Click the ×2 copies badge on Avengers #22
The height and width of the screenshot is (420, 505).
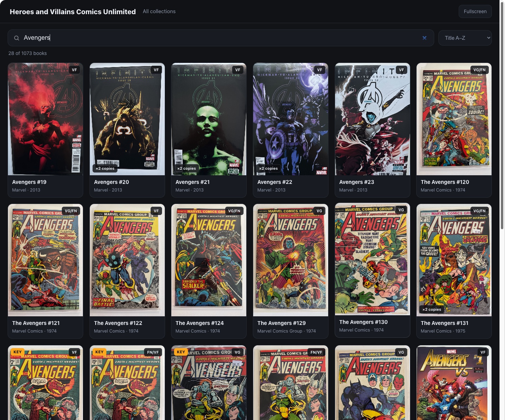pyautogui.click(x=268, y=169)
